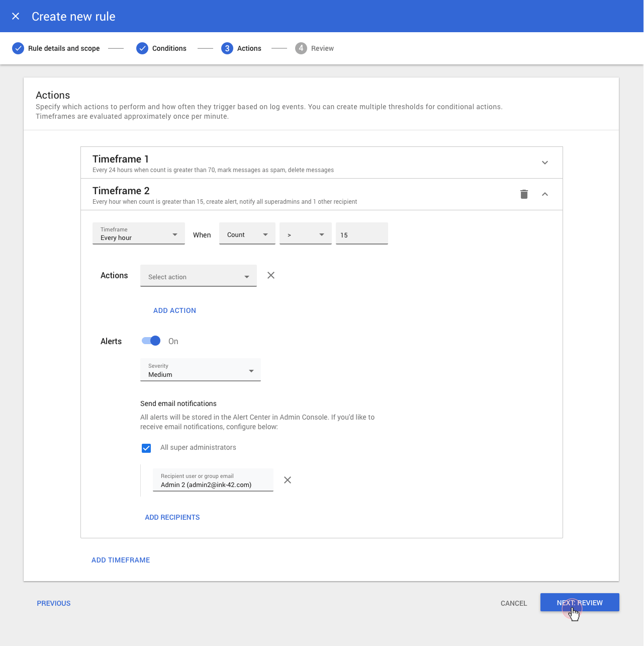Open the Count dropdown
The image size is (644, 646).
tap(247, 234)
